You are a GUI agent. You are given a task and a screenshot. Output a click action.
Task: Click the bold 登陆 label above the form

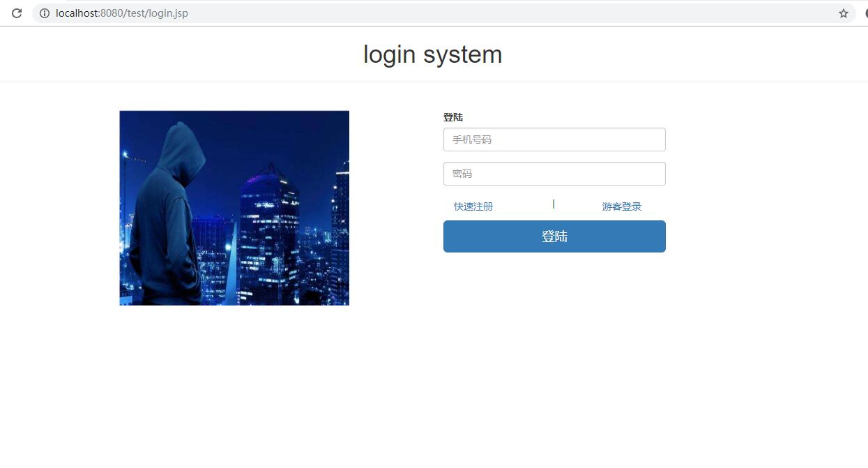click(x=453, y=117)
